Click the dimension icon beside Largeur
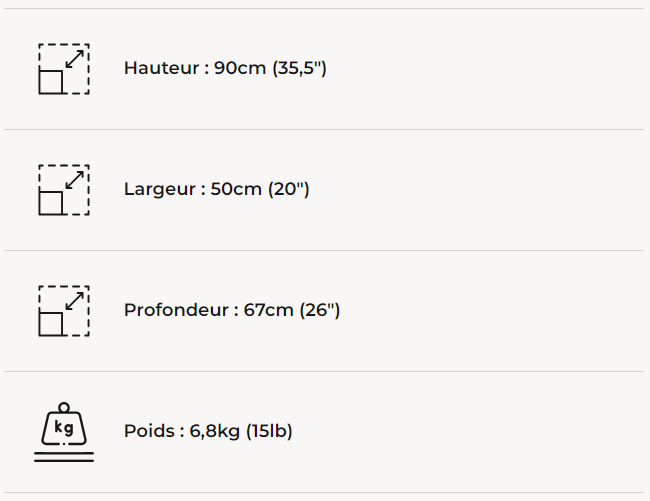 [x=63, y=190]
